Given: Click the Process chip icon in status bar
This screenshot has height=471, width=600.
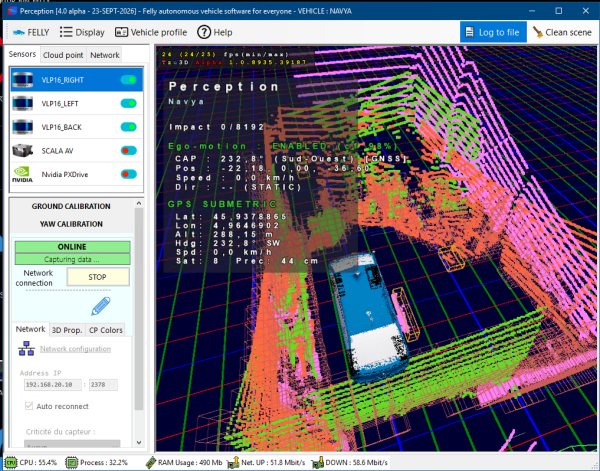Looking at the screenshot, I should coord(72,463).
